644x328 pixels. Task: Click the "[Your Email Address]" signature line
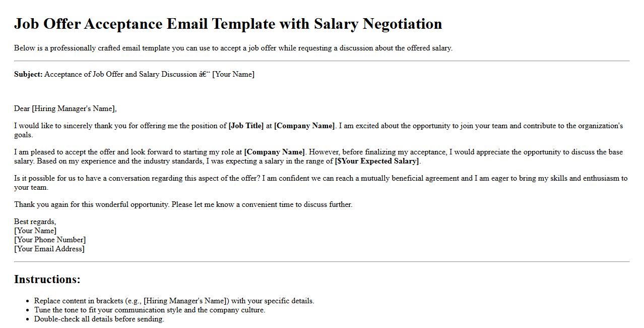[x=49, y=249]
